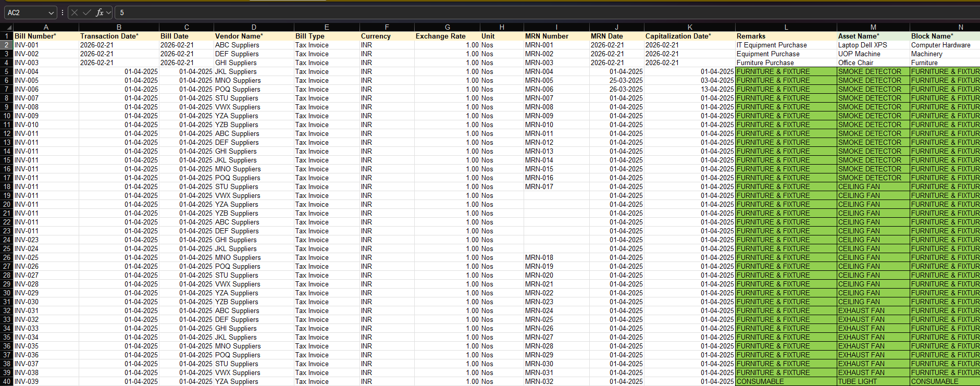Click the 'Bill Type' header cell

[x=327, y=36]
